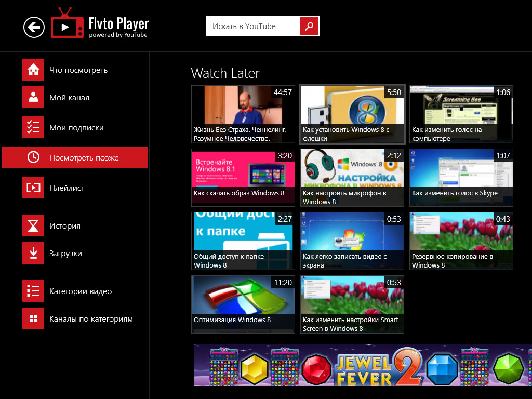Click the 5:50 duration label

point(394,92)
